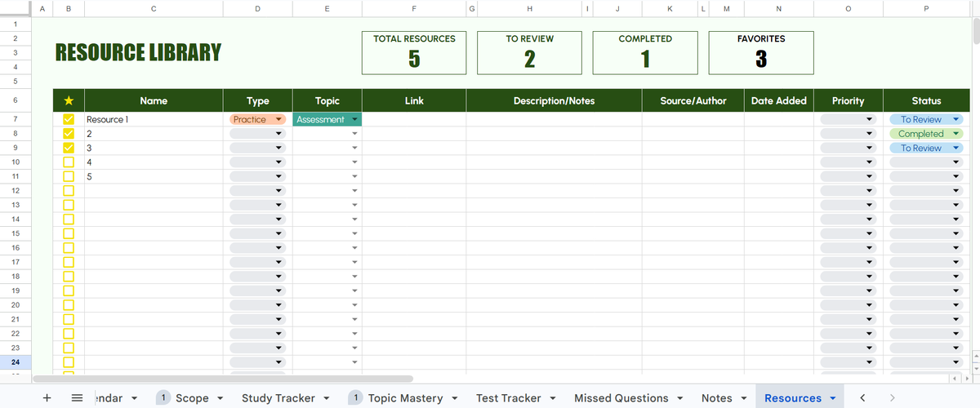Click the Favorites count 3

(761, 60)
